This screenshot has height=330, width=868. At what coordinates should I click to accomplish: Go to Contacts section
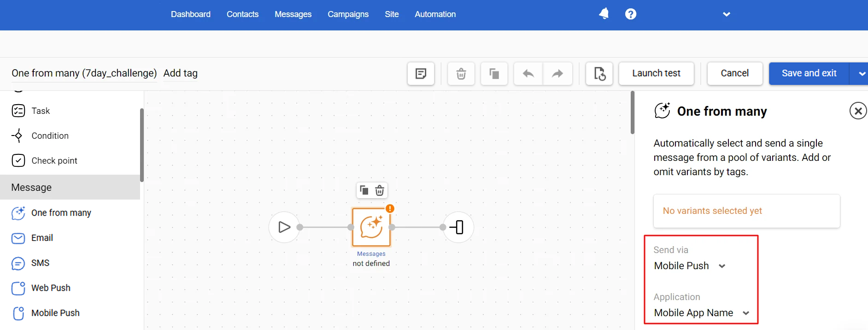click(242, 14)
